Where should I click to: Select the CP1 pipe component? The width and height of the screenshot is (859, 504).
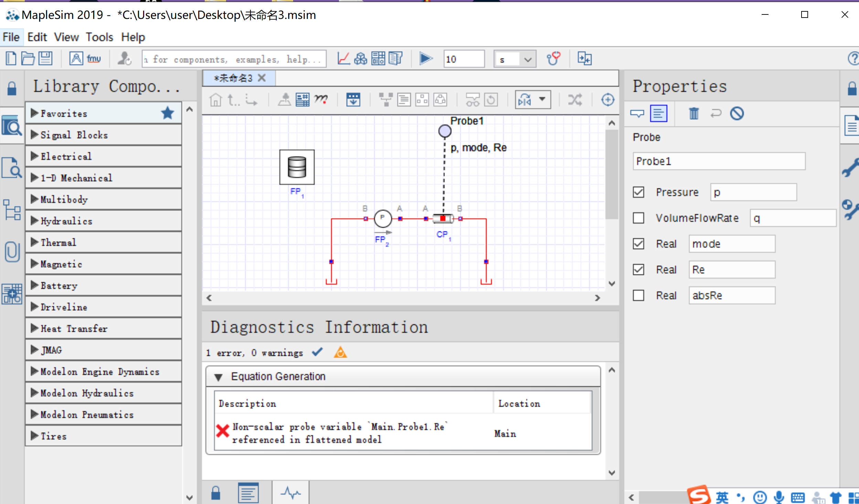[x=443, y=218]
